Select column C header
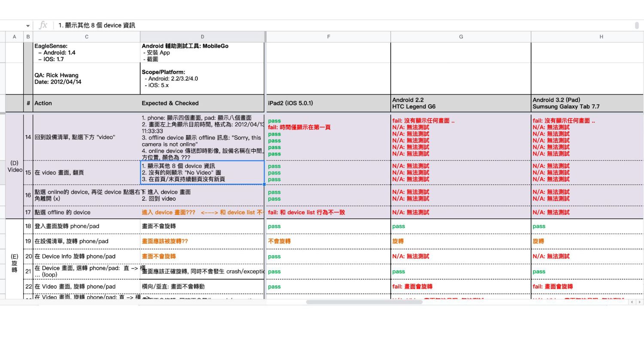This screenshot has width=644, height=362. pos(86,37)
